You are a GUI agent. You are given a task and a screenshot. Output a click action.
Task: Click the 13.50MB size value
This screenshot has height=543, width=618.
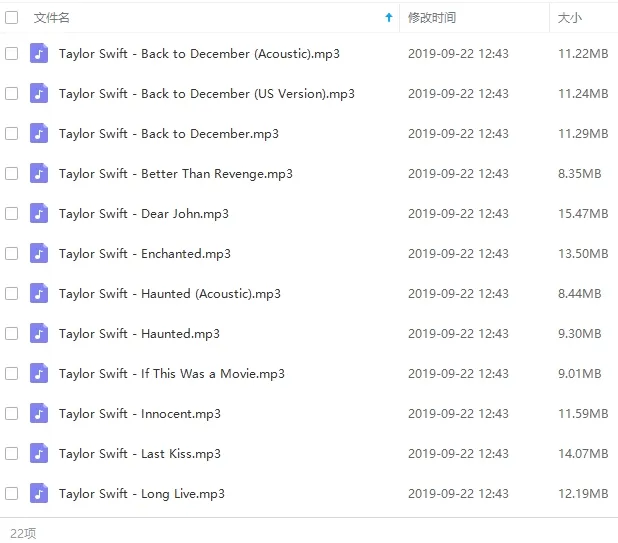[x=583, y=254]
